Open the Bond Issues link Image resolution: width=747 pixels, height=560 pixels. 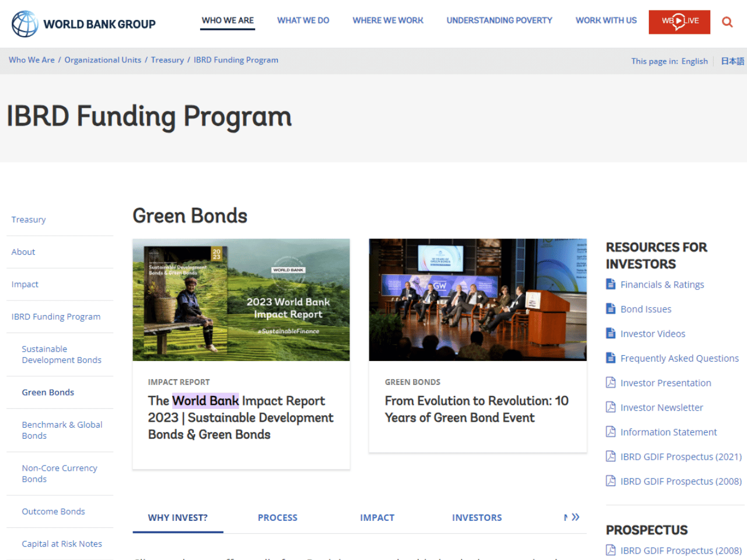point(646,309)
